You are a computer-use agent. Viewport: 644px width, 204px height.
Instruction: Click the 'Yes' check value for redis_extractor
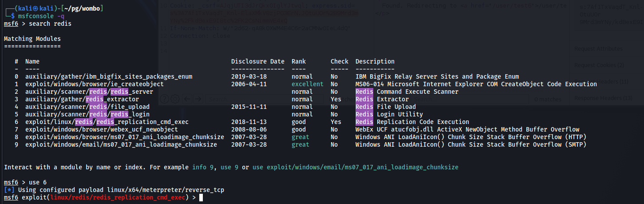[x=336, y=99]
